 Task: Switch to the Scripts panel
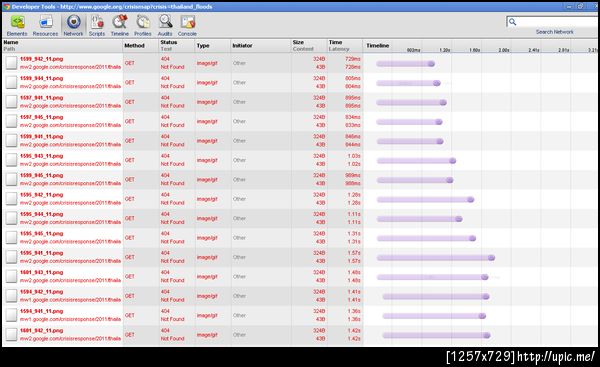[x=97, y=26]
